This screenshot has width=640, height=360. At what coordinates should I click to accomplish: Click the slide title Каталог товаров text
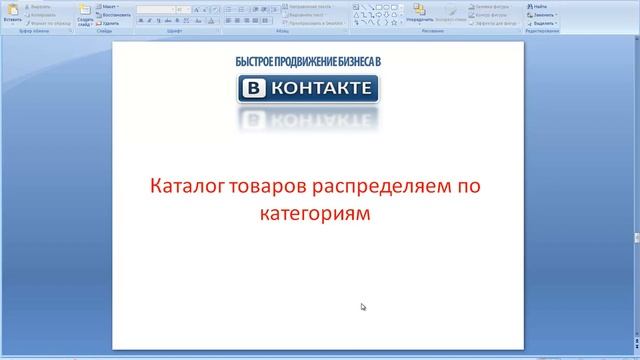pos(315,199)
